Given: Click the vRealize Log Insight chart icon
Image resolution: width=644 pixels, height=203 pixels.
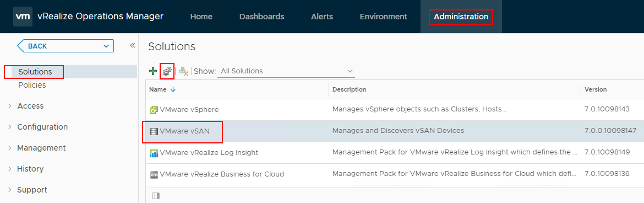Looking at the screenshot, I should click(x=154, y=153).
